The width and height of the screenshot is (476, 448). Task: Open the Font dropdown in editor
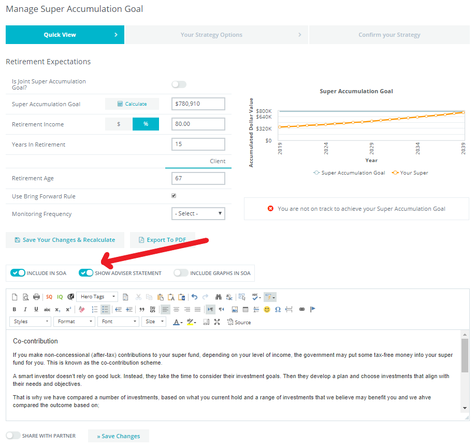click(119, 322)
